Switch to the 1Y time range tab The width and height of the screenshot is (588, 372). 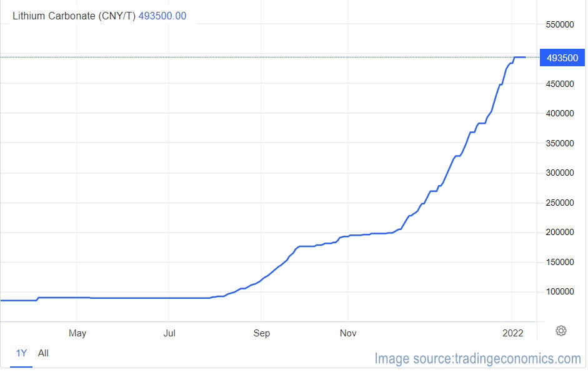(21, 353)
